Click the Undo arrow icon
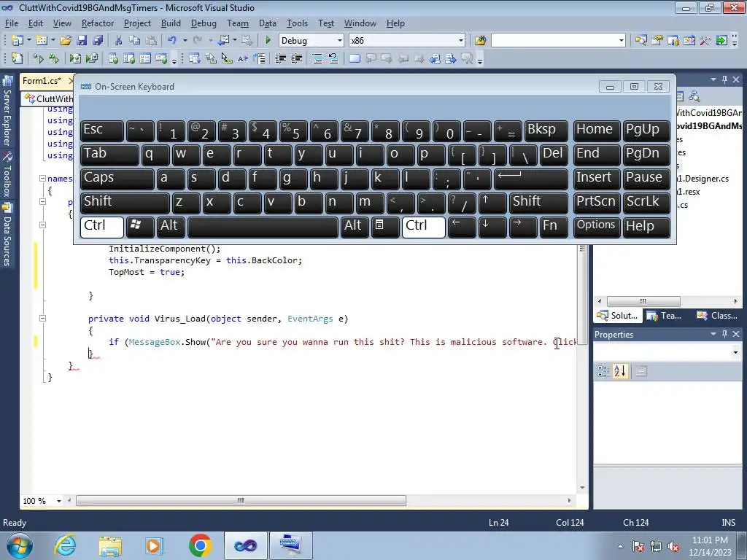747x560 pixels. tap(172, 41)
